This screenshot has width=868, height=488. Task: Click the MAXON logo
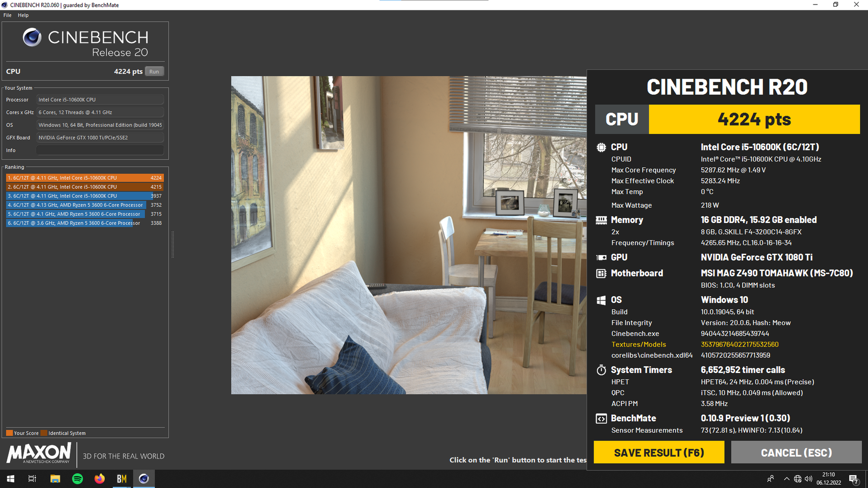point(39,453)
